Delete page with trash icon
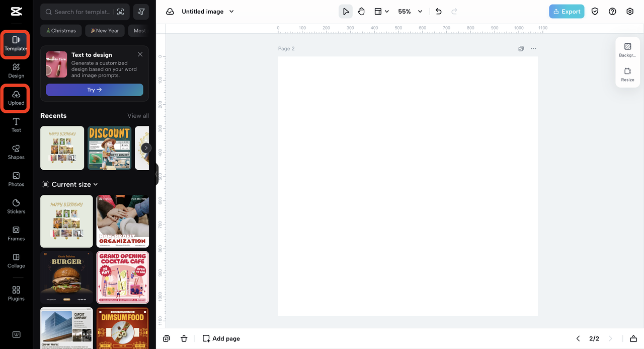This screenshot has height=349, width=644. pos(184,338)
